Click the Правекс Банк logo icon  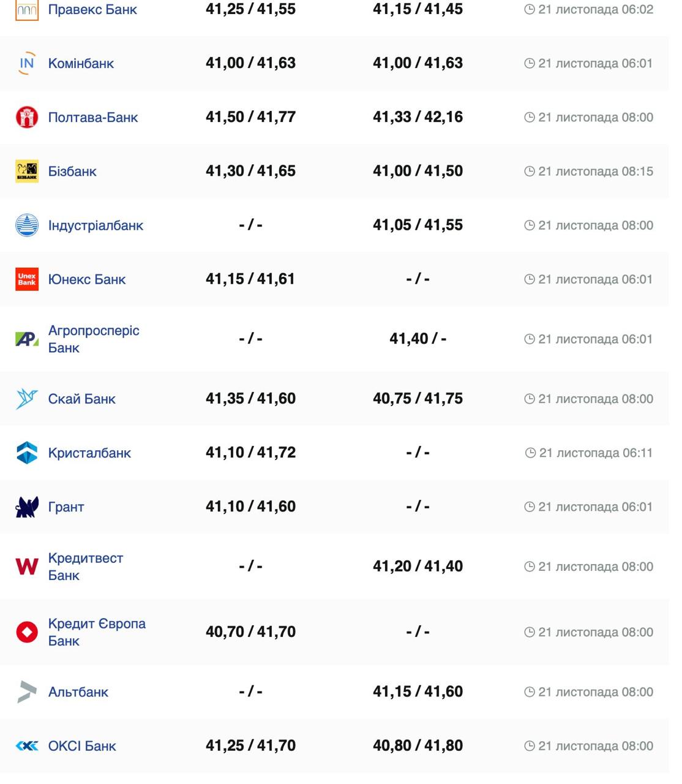(x=27, y=10)
